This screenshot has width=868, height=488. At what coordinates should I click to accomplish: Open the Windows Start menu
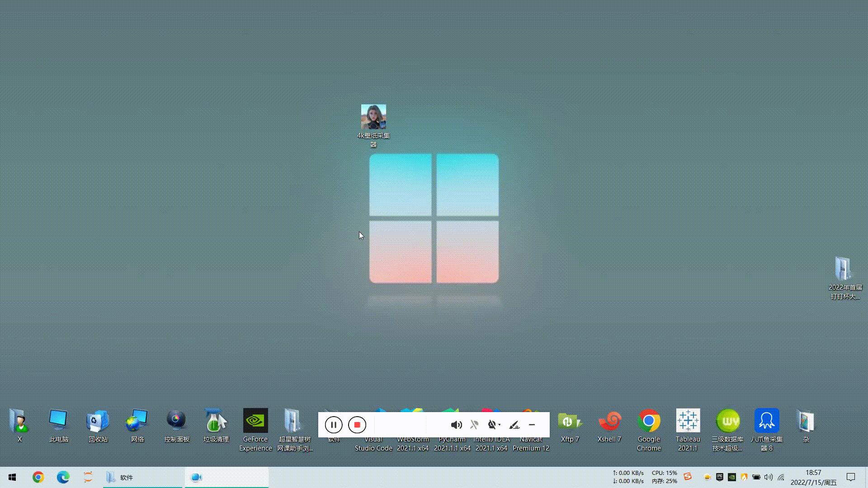pos(12,477)
